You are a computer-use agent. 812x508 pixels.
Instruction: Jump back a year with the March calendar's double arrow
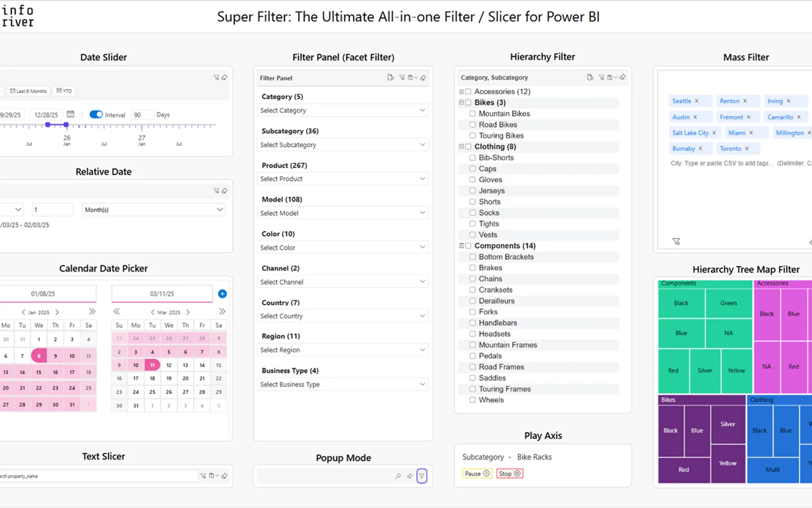click(117, 311)
